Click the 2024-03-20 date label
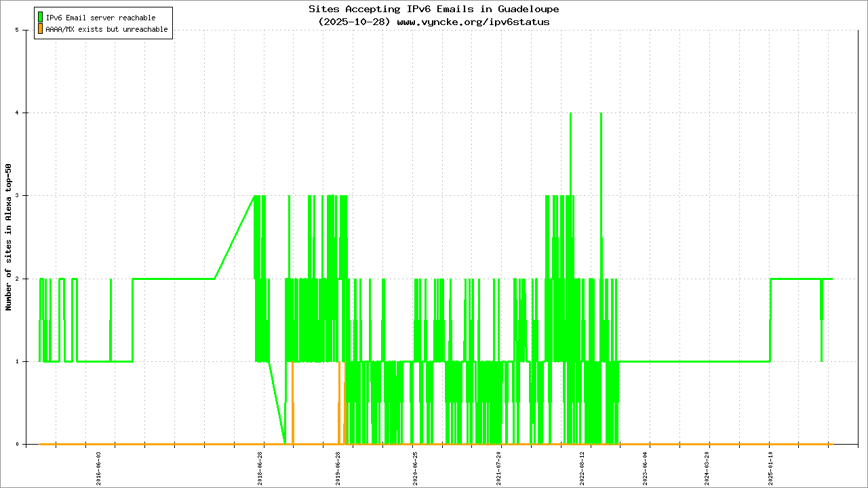This screenshot has height=488, width=868. [x=707, y=468]
